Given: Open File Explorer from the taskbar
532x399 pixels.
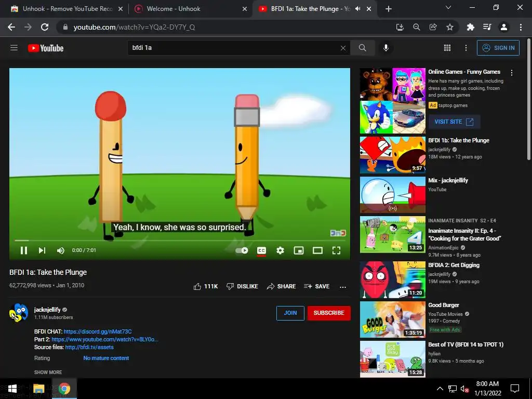Looking at the screenshot, I should tap(38, 389).
